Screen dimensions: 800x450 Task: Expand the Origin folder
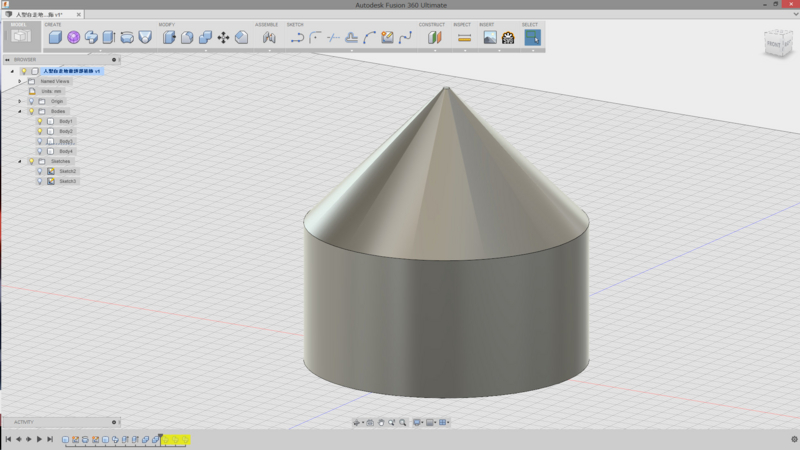[20, 101]
